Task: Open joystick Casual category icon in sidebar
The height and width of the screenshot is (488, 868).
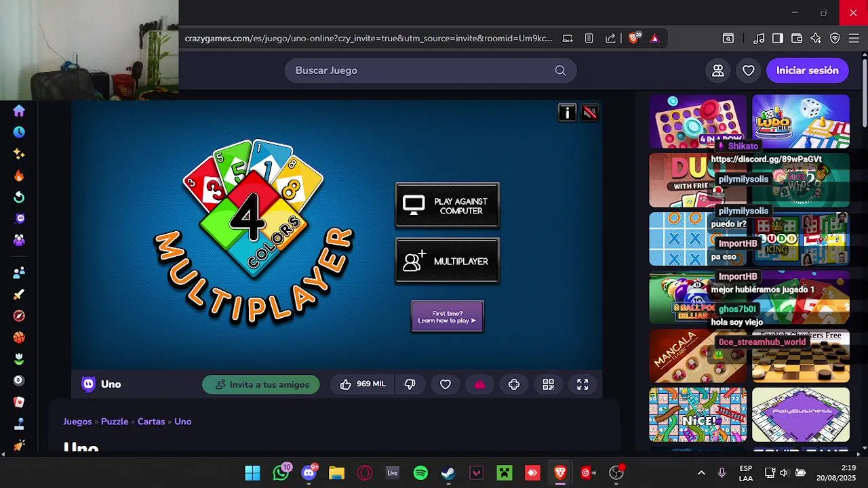Action: tap(19, 424)
